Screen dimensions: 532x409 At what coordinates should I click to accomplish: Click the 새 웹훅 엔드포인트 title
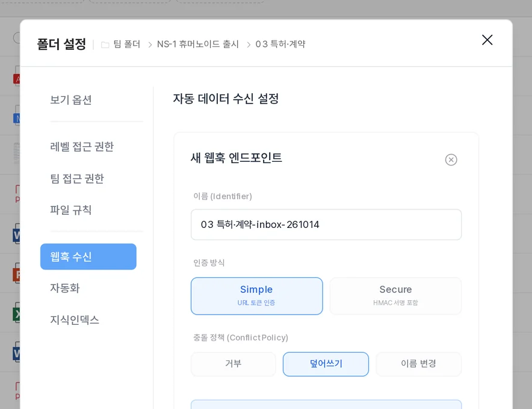coord(236,158)
